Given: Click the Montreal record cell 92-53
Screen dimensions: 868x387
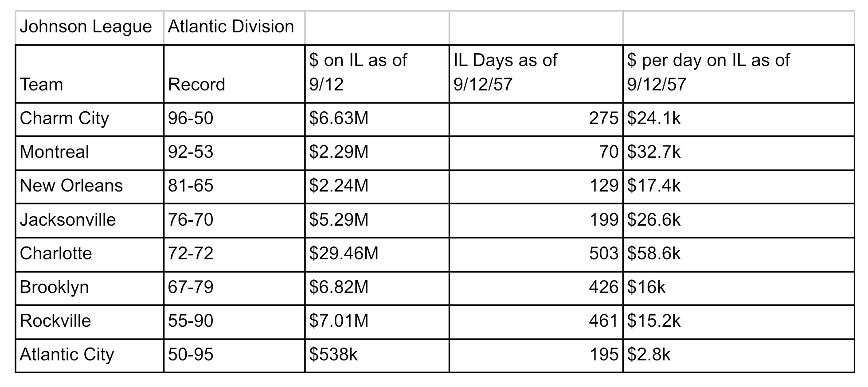Looking at the screenshot, I should click(x=235, y=153).
